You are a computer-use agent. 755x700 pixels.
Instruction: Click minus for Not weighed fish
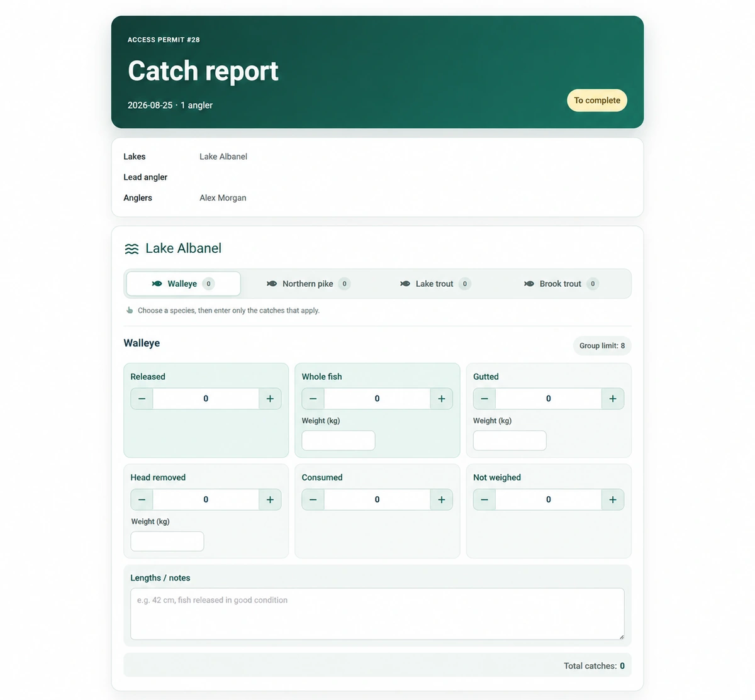[484, 499]
